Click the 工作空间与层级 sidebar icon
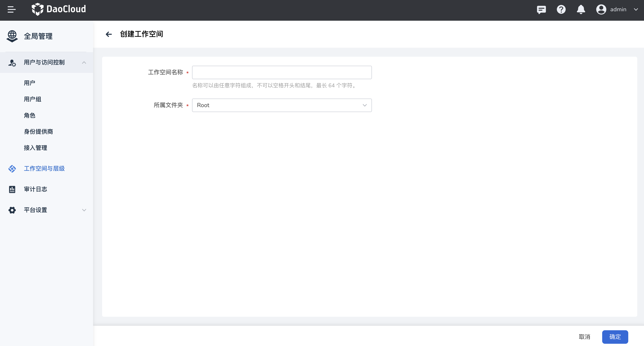 (x=12, y=169)
